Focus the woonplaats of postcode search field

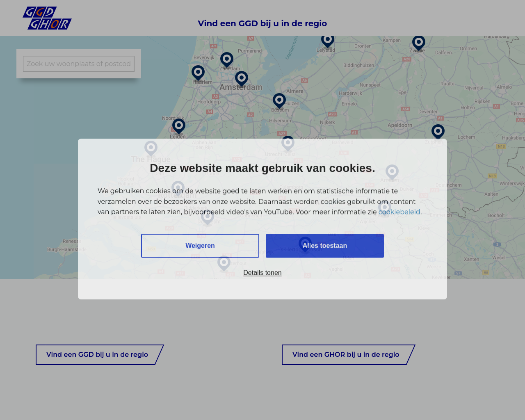[79, 64]
